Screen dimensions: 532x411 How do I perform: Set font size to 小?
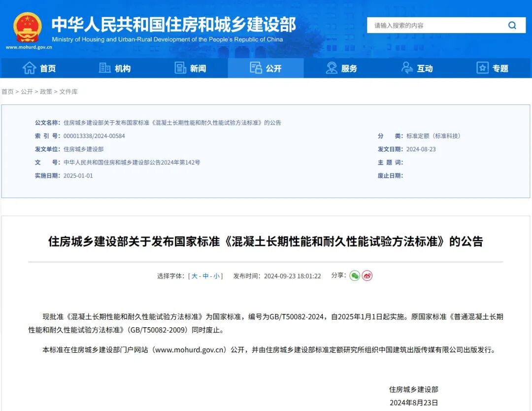(x=216, y=276)
